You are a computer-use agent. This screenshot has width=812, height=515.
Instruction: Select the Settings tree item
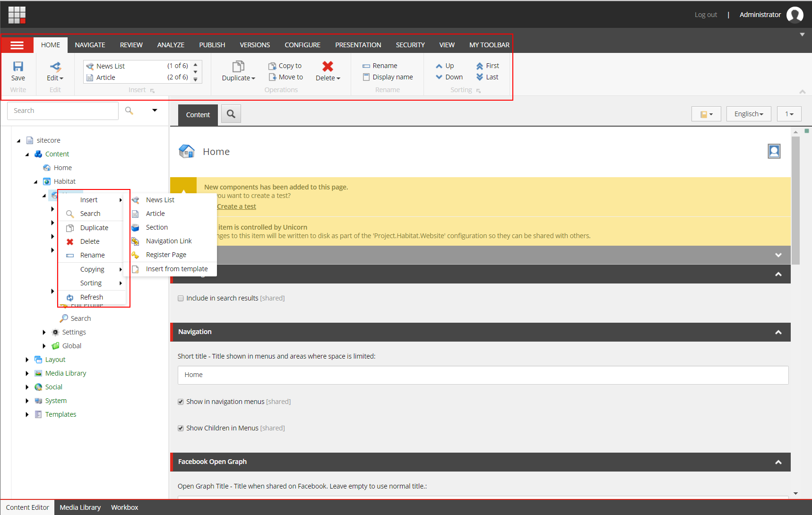pos(74,332)
